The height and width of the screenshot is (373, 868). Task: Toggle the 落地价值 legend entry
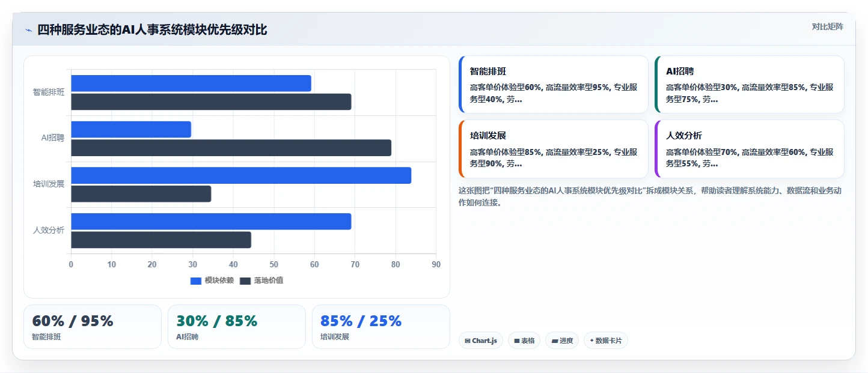261,281
